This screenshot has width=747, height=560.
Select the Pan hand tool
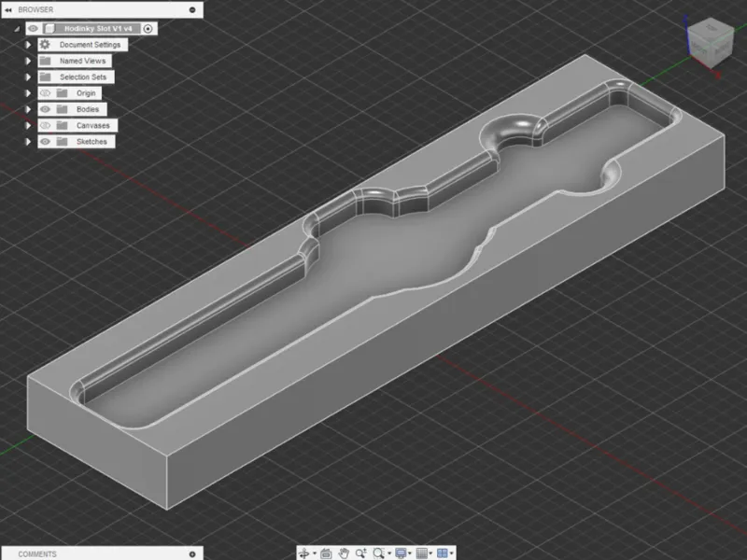(x=344, y=553)
